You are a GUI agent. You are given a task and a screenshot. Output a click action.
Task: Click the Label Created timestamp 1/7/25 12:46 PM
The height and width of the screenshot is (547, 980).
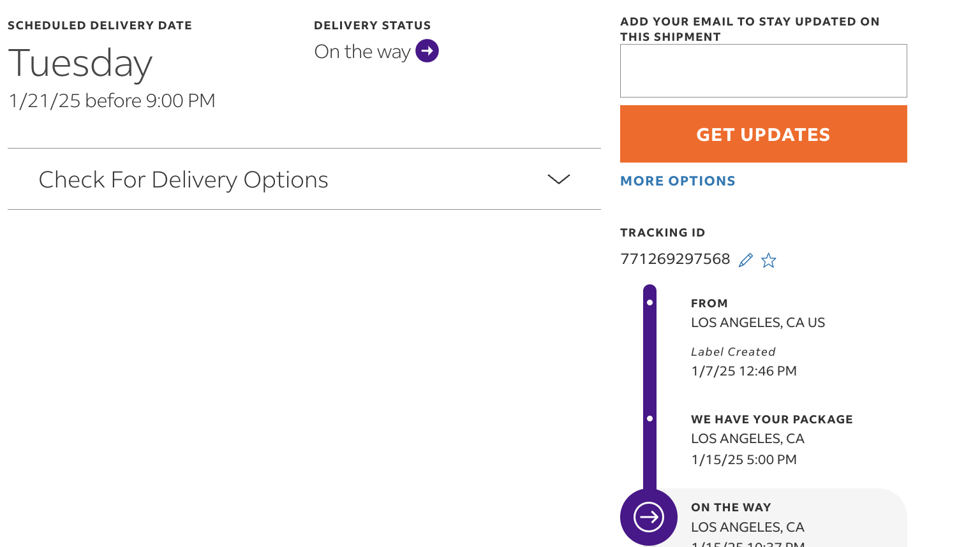744,371
